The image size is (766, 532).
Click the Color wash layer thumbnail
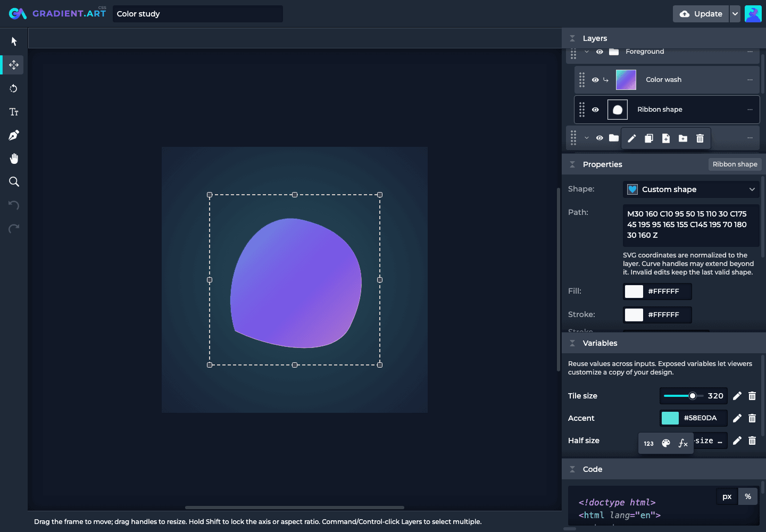(x=626, y=80)
